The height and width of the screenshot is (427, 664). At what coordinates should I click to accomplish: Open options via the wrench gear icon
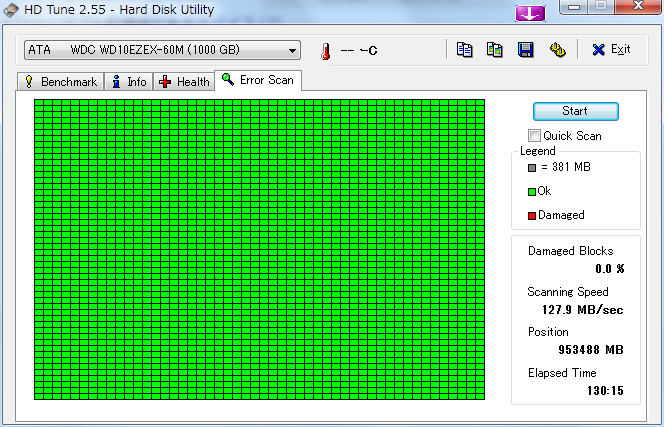coord(557,50)
